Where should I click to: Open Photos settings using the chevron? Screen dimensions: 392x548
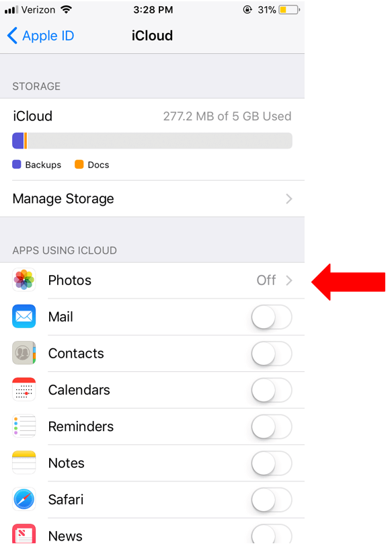[x=289, y=280]
